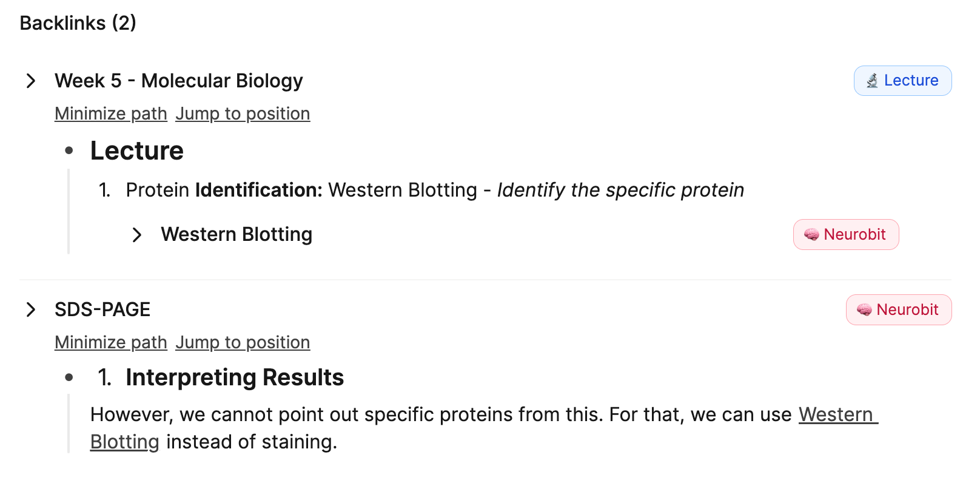Minimize path under Week 5 - Molecular Biology

[x=111, y=114]
